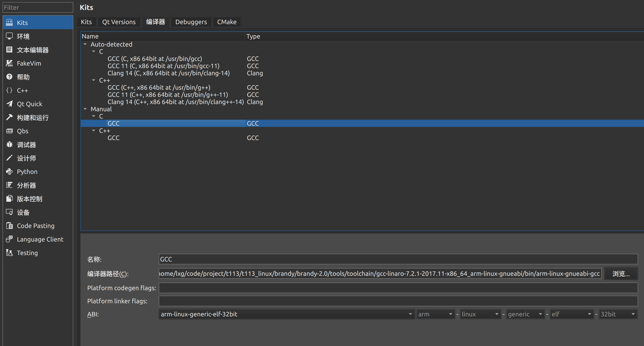
Task: Collapse the C group under Auto-detected
Action: [94, 51]
